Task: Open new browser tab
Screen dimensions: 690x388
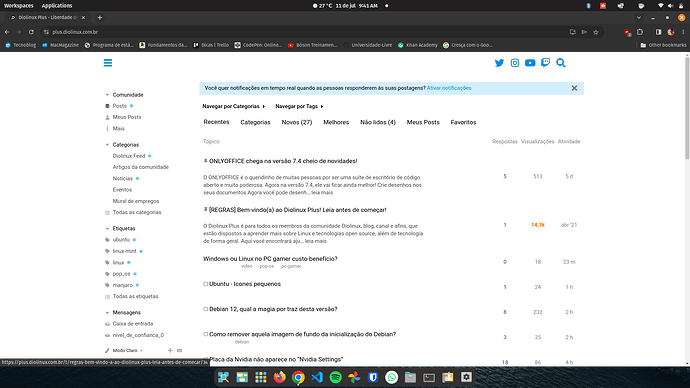Action: (99, 18)
